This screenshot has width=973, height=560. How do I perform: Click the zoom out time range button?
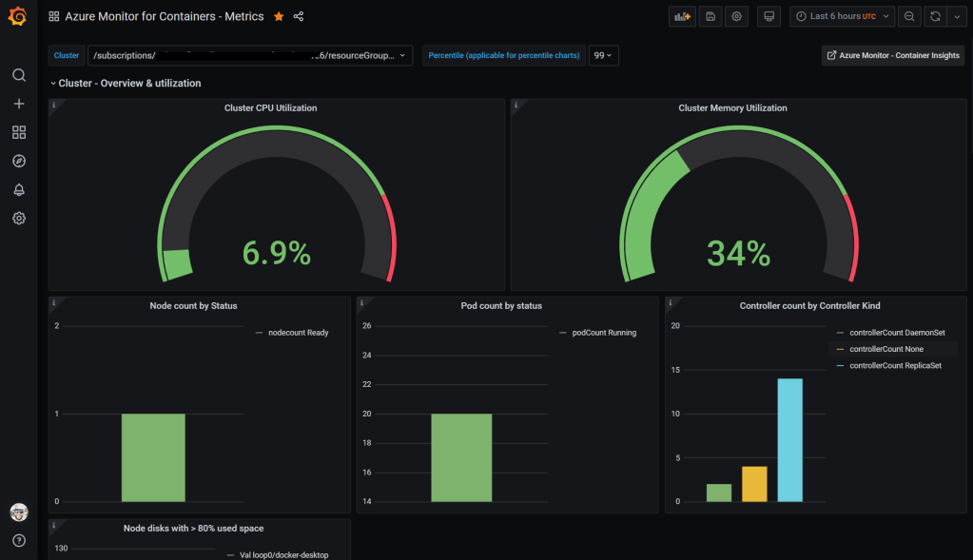[x=909, y=16]
